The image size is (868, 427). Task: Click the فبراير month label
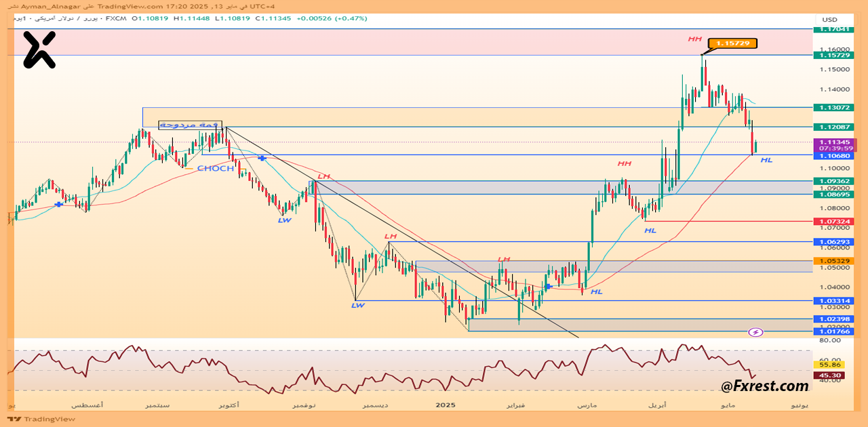(x=517, y=405)
